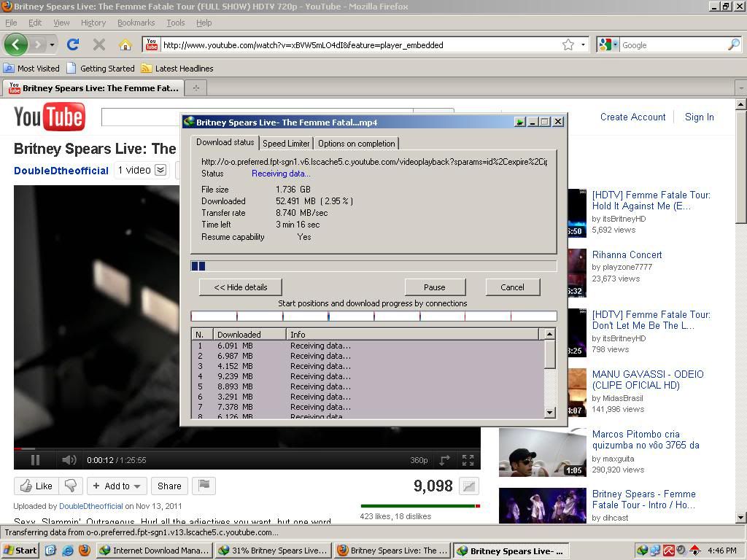Open Latest Headlines feed bookmark
747x560 pixels.
(x=177, y=68)
